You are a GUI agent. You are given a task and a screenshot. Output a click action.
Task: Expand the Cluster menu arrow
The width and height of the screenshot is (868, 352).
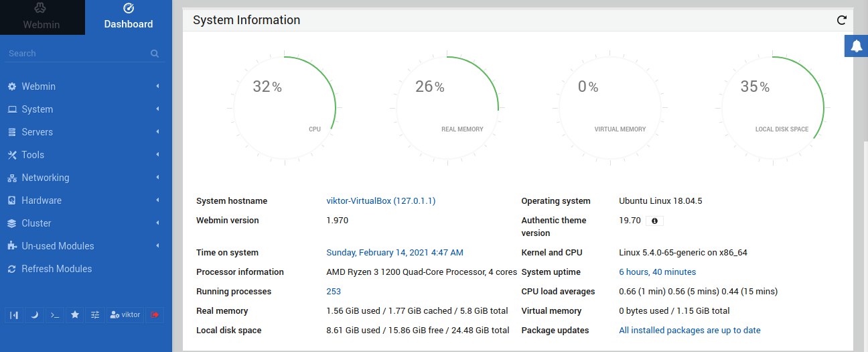(157, 223)
